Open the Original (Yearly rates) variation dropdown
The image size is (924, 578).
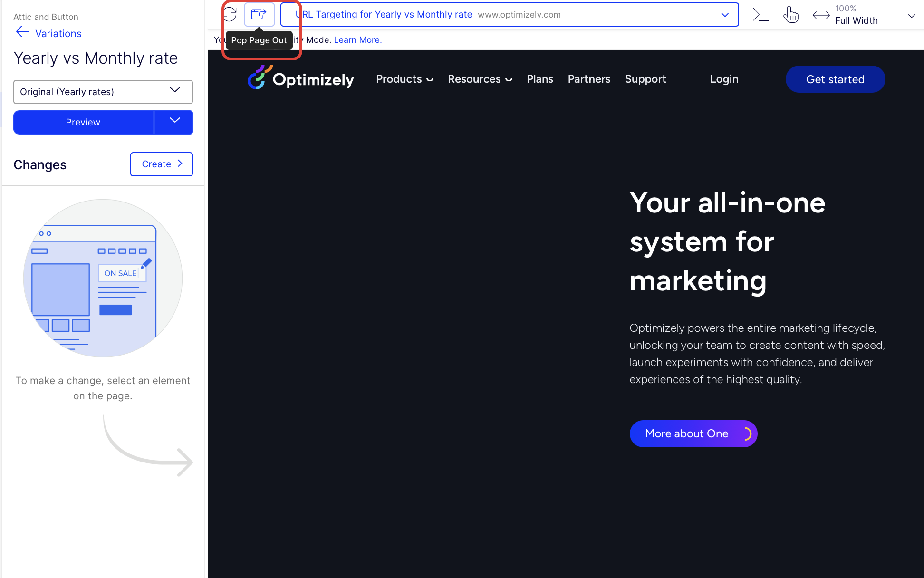[x=103, y=92]
